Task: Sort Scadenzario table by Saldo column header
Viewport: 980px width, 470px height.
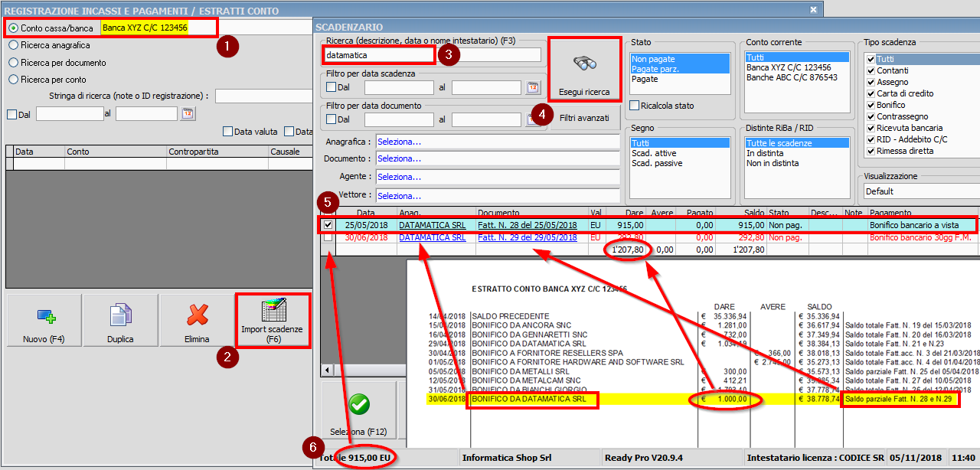Action: pyautogui.click(x=740, y=213)
